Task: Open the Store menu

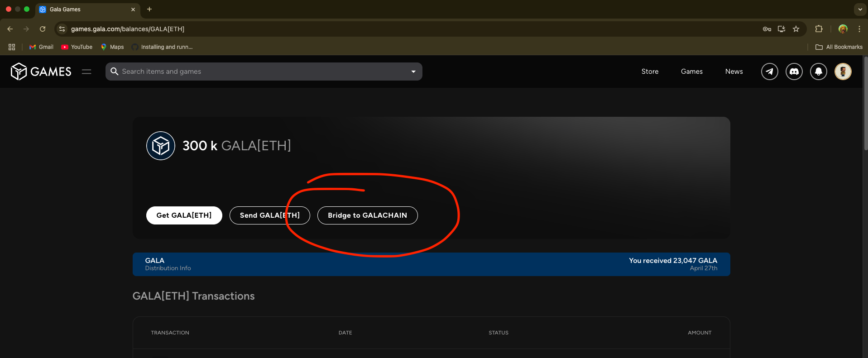Action: tap(650, 72)
